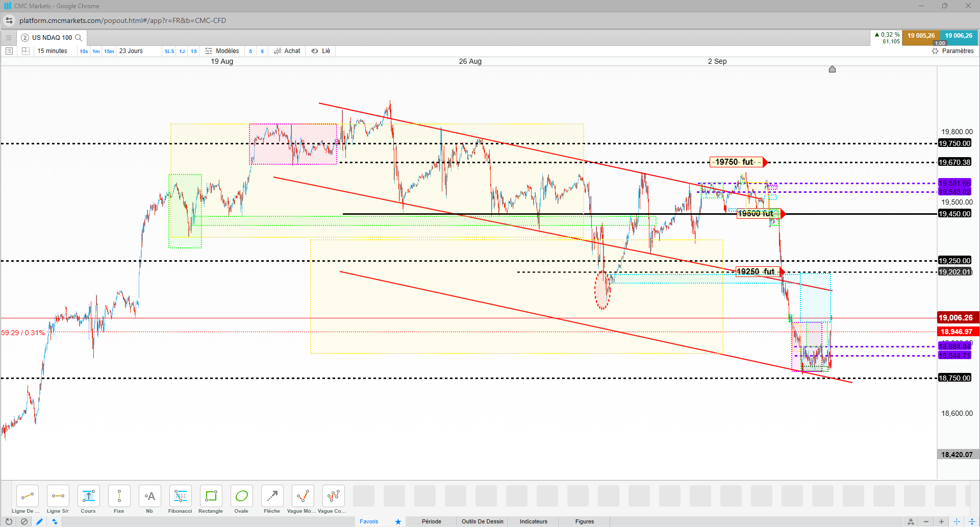Toggle the Lié linked eye option

(321, 51)
